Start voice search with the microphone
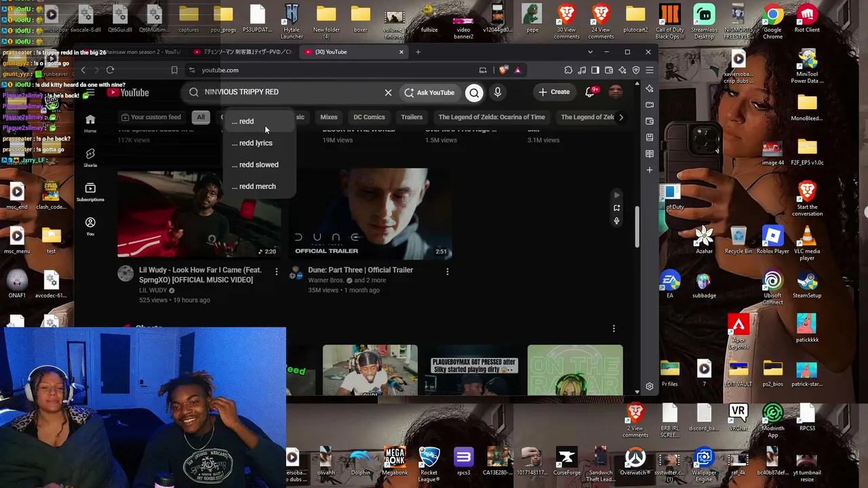The image size is (868, 488). [x=498, y=92]
